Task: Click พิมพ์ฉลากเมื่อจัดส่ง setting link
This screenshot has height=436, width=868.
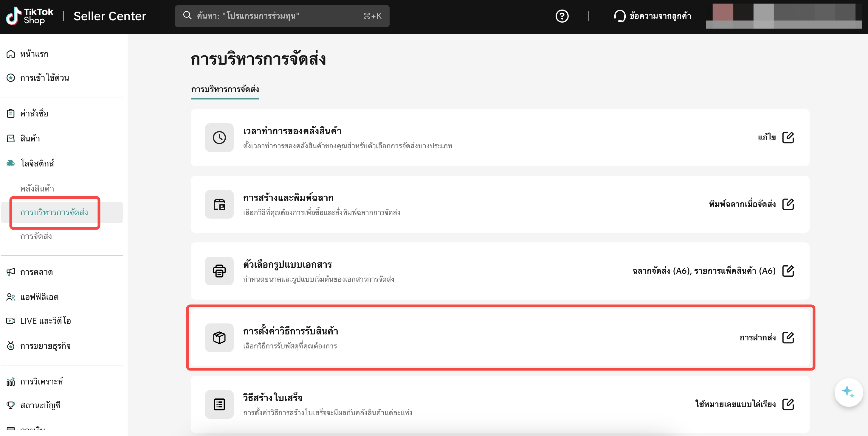Action: point(742,204)
